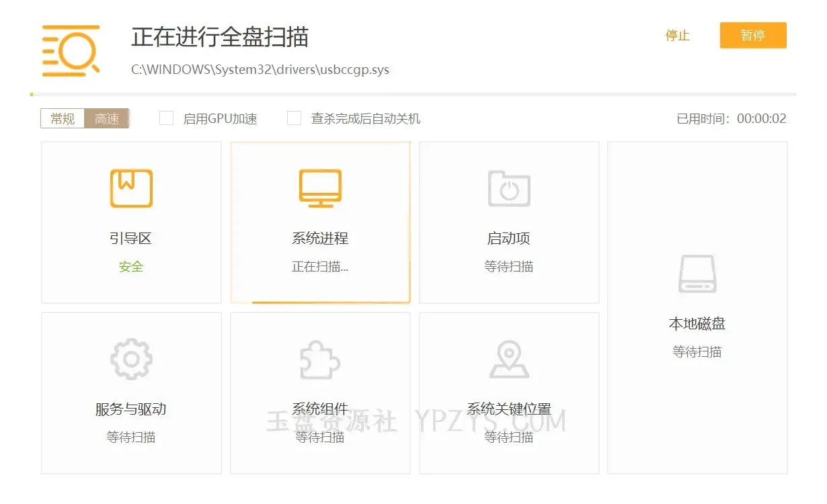Click the services and drivers (服务与驱动) gear icon
827x504 pixels.
(x=131, y=359)
